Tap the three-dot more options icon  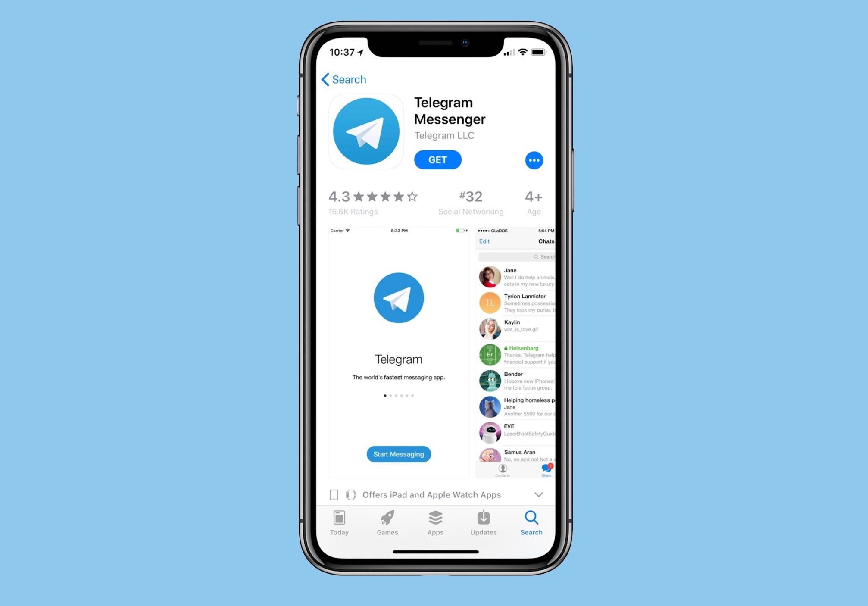534,160
